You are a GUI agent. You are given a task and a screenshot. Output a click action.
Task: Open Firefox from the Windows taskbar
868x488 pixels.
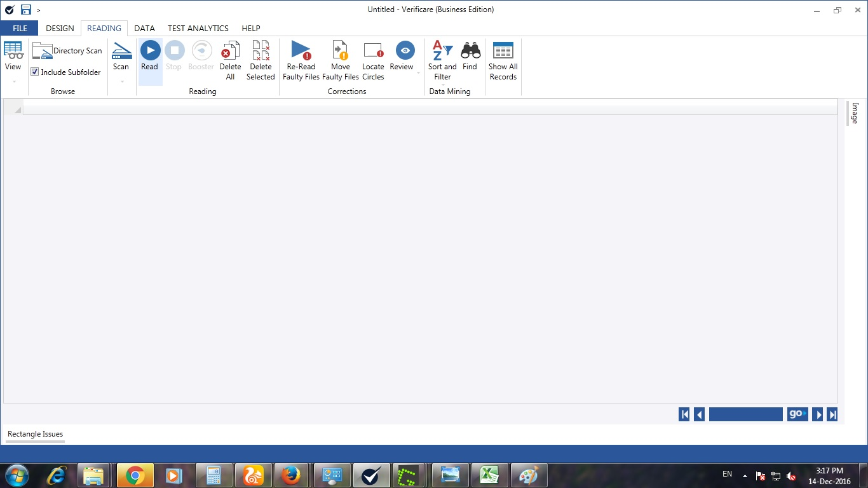coord(291,475)
